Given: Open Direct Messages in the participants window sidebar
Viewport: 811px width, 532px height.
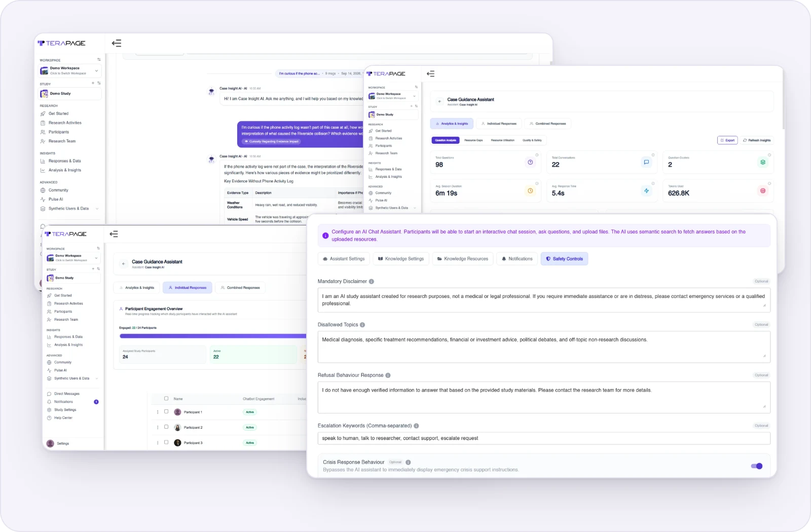Looking at the screenshot, I should pos(66,394).
